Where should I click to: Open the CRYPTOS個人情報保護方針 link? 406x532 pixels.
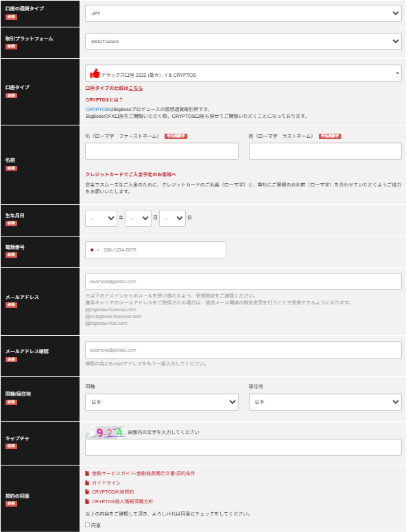(x=122, y=501)
